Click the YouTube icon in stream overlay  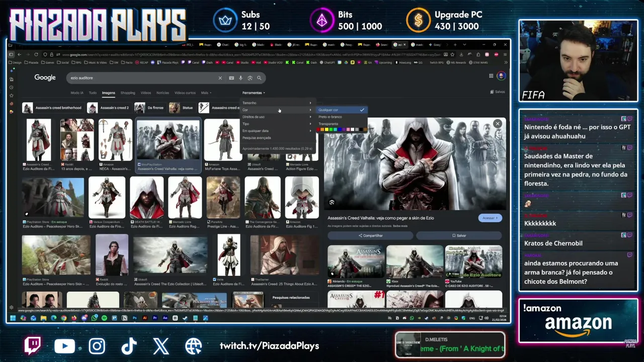[x=64, y=346]
